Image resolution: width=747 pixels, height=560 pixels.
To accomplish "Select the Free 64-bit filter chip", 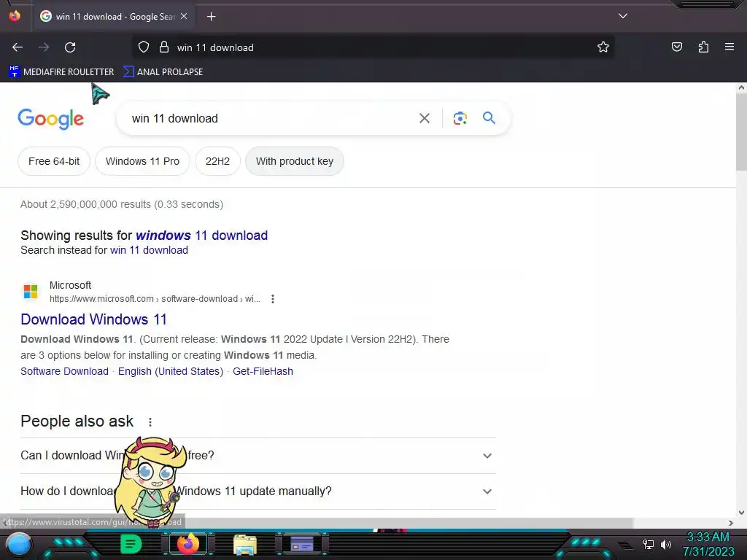I will pos(54,161).
